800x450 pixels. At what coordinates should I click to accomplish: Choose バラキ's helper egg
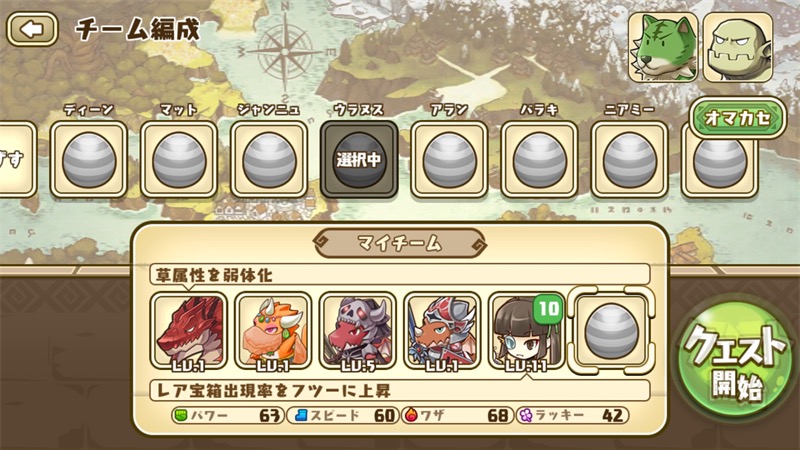click(539, 160)
